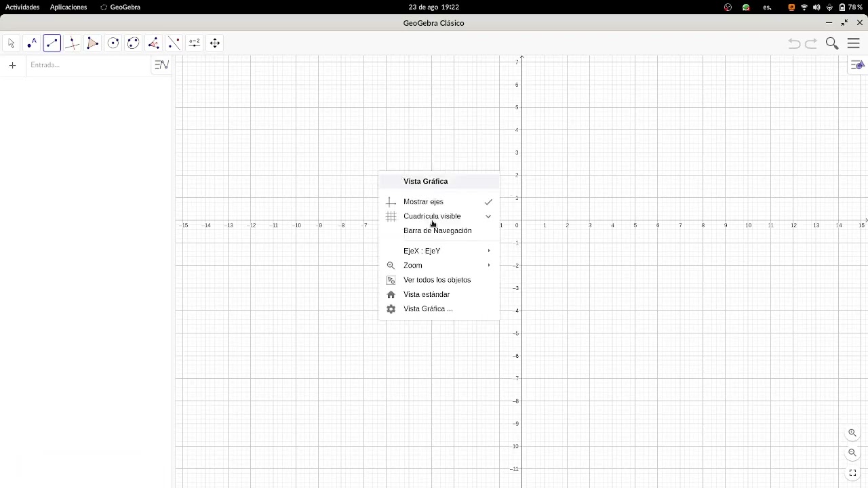Open Vista Gráfica ... settings entry

[439, 309]
